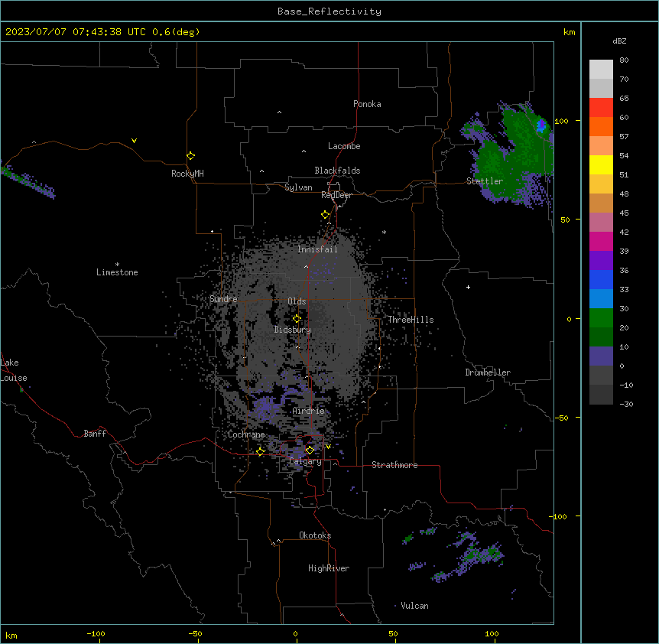Screen dimensions: 659x644
Task: Click the dBZ legend heading
Action: click(x=619, y=41)
